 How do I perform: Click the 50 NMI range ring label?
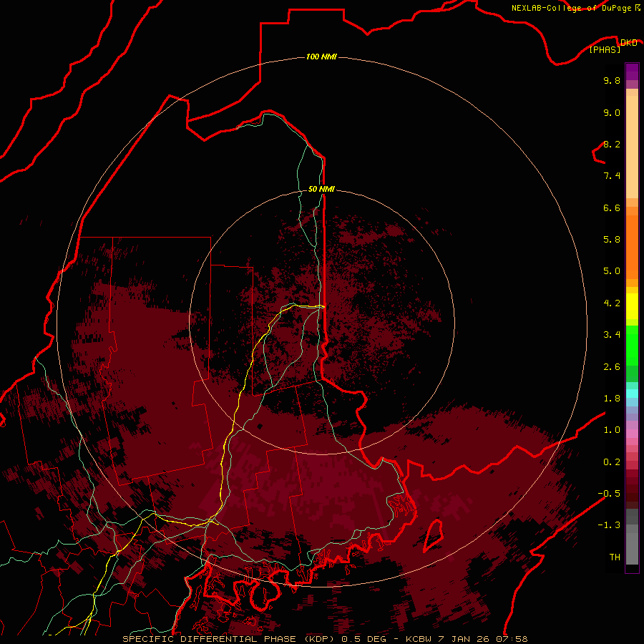(x=321, y=189)
